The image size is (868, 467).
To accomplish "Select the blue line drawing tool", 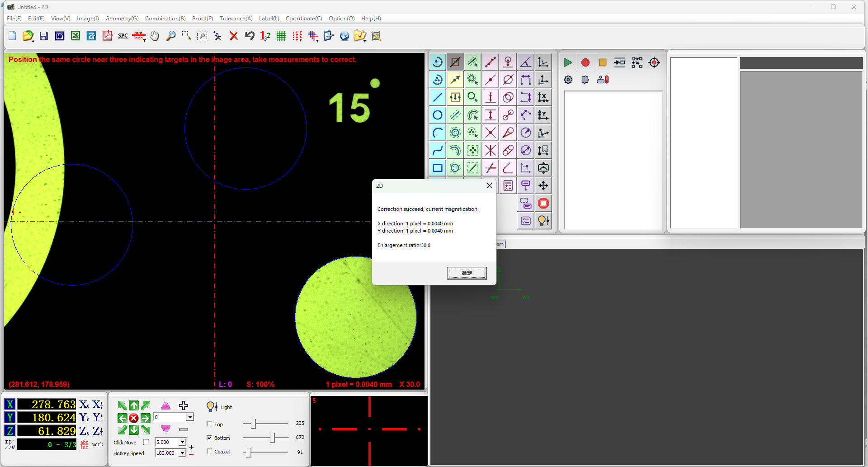I will click(438, 97).
